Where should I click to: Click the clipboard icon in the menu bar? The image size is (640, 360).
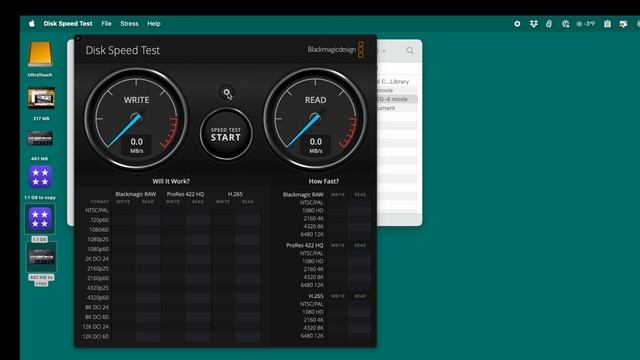(607, 24)
